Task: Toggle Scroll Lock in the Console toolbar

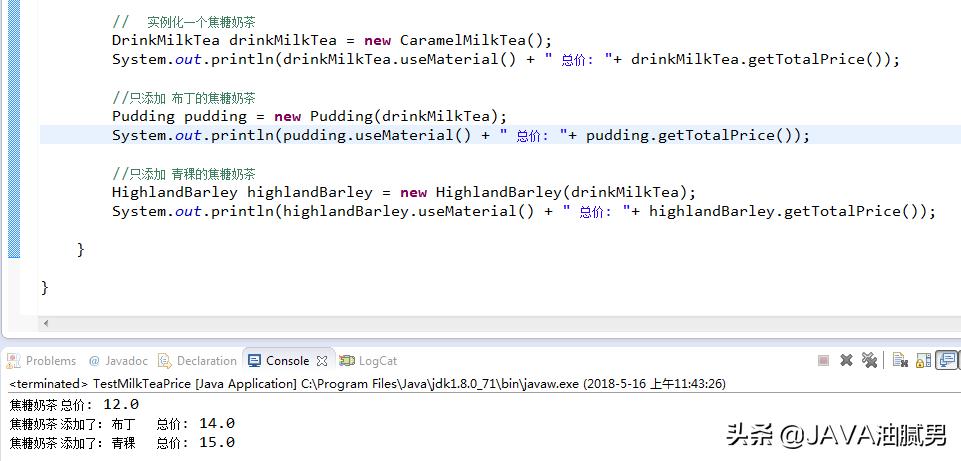Action: point(924,360)
